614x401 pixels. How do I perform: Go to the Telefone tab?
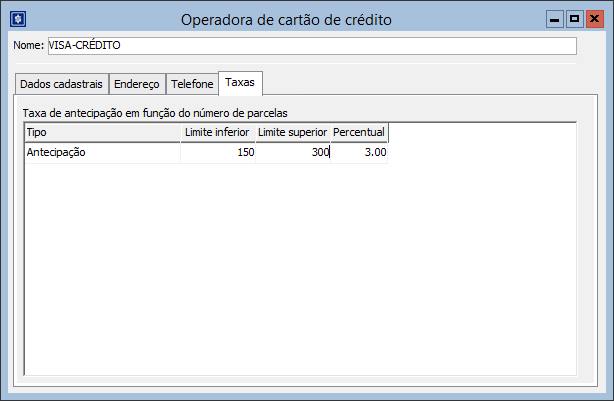pyautogui.click(x=192, y=84)
